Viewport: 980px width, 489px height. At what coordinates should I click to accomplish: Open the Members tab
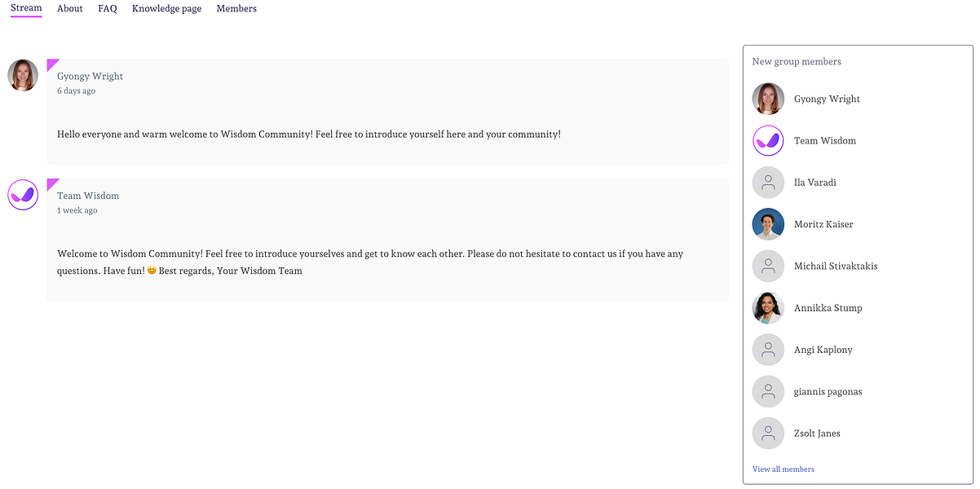click(x=236, y=9)
